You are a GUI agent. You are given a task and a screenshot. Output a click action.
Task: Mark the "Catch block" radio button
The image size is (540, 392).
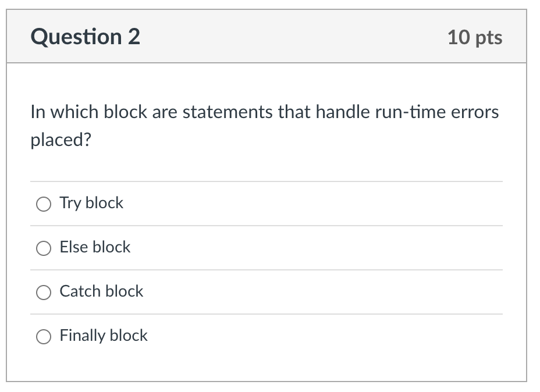coord(44,292)
